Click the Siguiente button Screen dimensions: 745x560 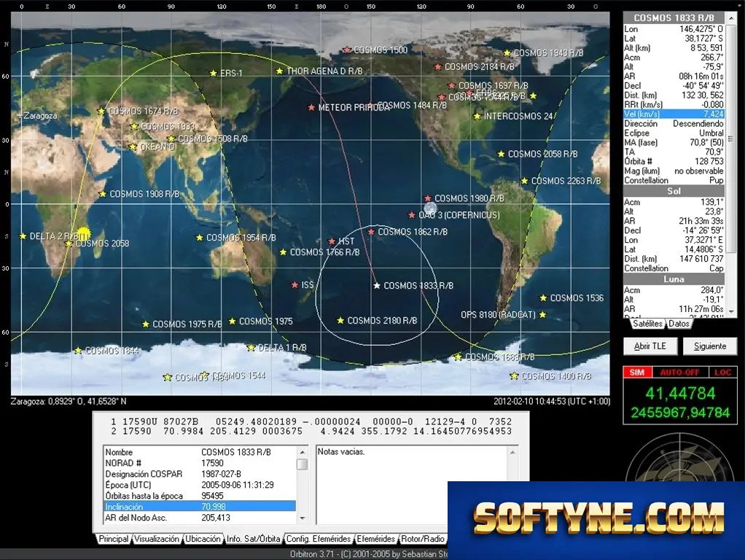(710, 346)
